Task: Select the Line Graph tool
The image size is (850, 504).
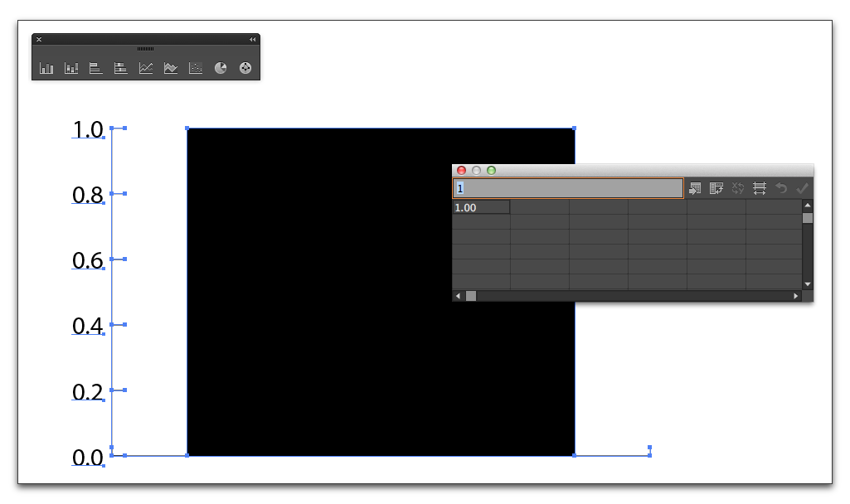Action: click(x=146, y=68)
